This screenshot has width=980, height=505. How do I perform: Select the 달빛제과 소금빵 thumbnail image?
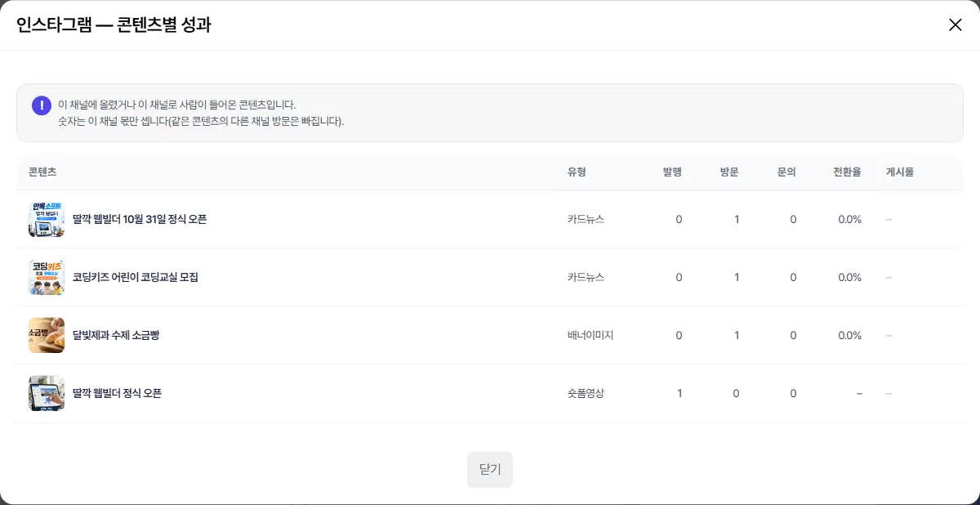tap(47, 335)
